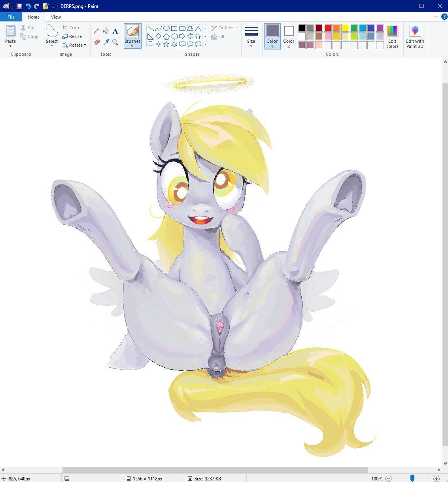
Task: Expand the Shapes gallery More arrow
Action: tap(205, 44)
